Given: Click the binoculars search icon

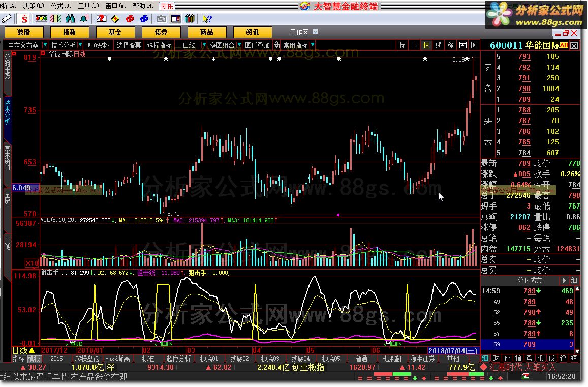Looking at the screenshot, I should [70, 18].
